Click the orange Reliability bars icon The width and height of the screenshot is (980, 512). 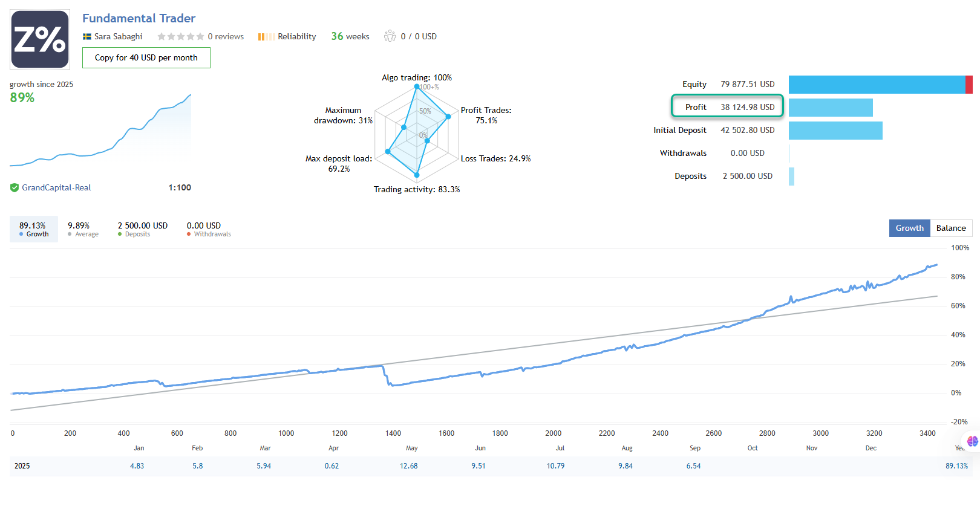coord(266,37)
